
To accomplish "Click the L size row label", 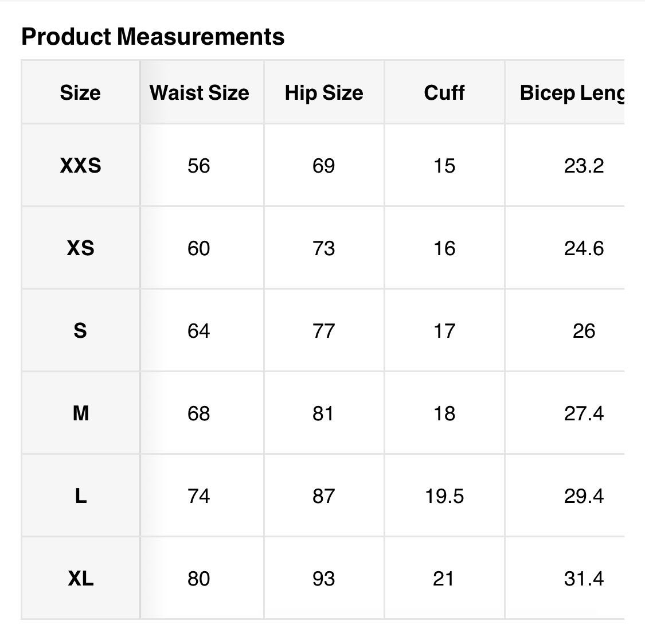I will [80, 496].
